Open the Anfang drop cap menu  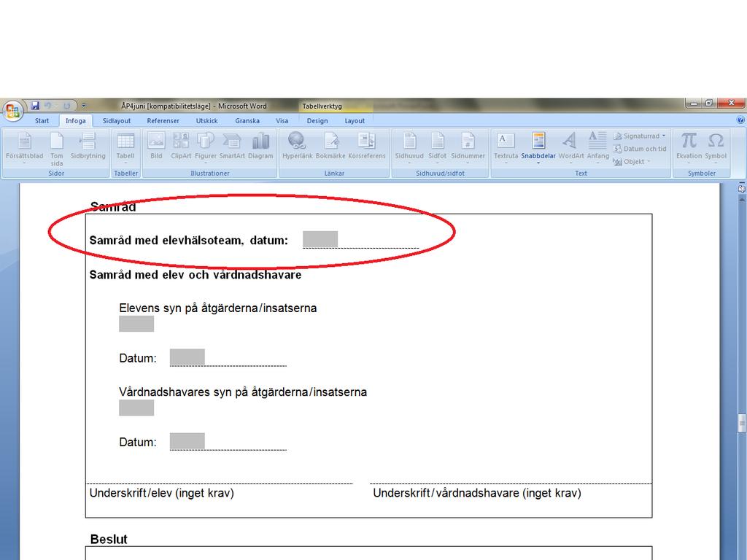point(598,148)
